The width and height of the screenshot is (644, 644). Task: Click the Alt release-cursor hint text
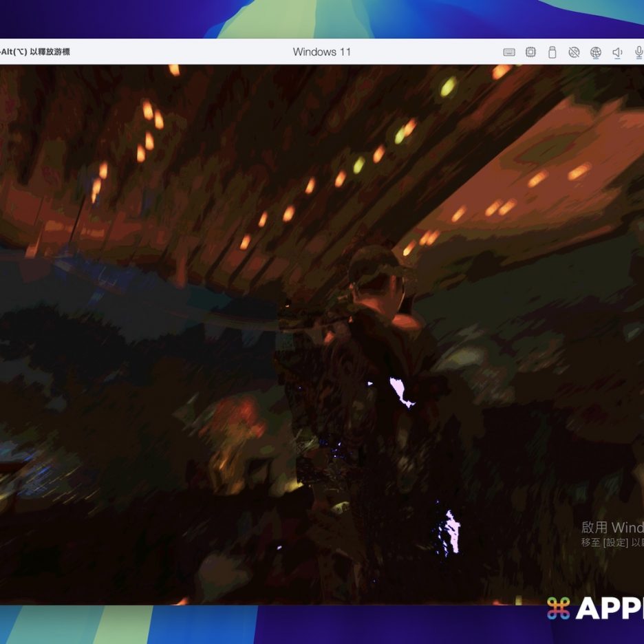click(34, 52)
